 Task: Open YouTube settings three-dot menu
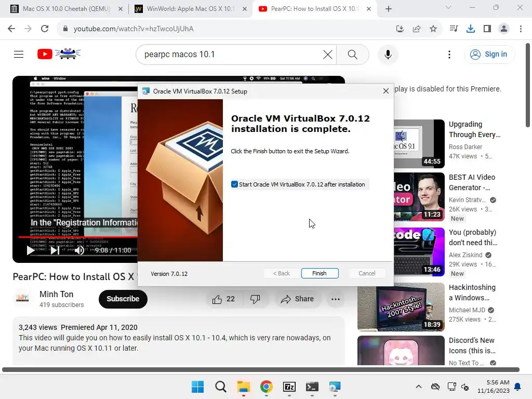449,54
